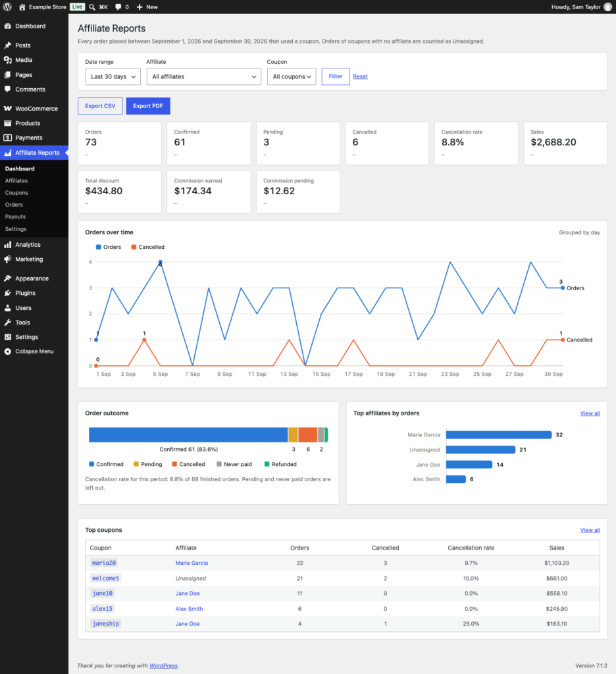Click the Users person icon
Image resolution: width=616 pixels, height=674 pixels.
coord(8,308)
